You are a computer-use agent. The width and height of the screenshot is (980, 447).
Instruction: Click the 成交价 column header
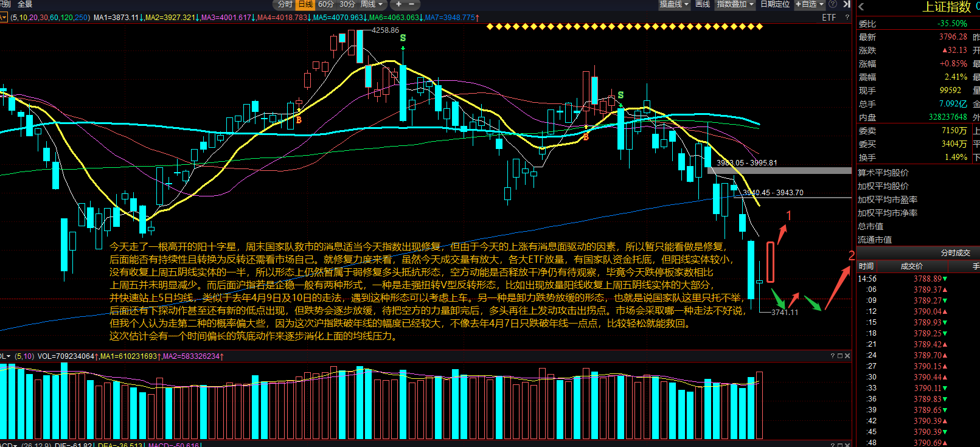coord(911,266)
